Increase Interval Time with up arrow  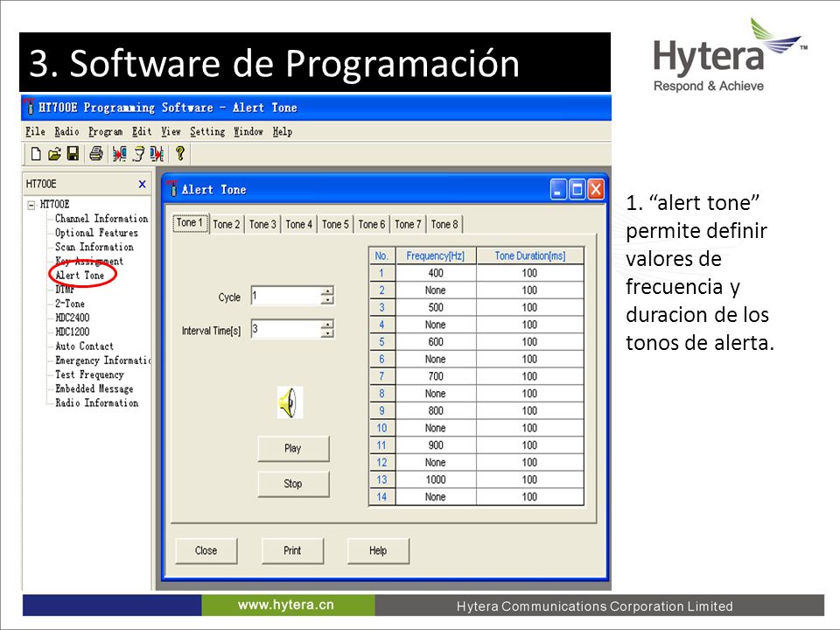[x=327, y=324]
